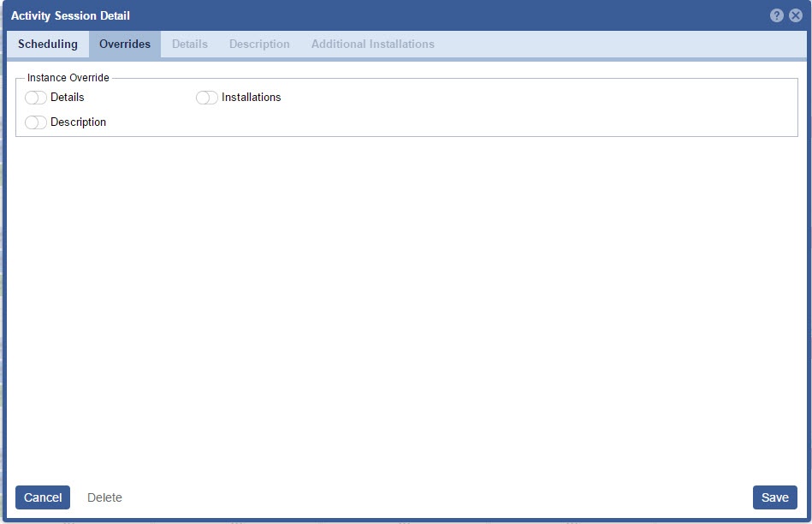Click the Activity Session Detail title text
The width and height of the screenshot is (812, 524).
(x=70, y=15)
